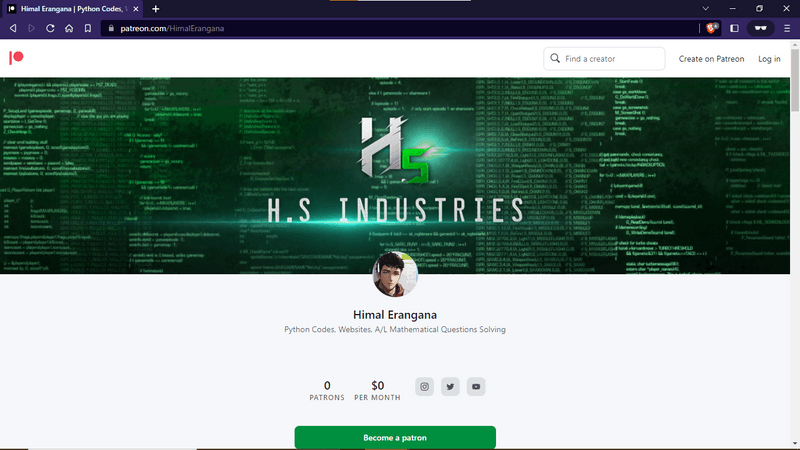The height and width of the screenshot is (450, 800).
Task: Click Create on Patreon link
Action: click(x=711, y=59)
